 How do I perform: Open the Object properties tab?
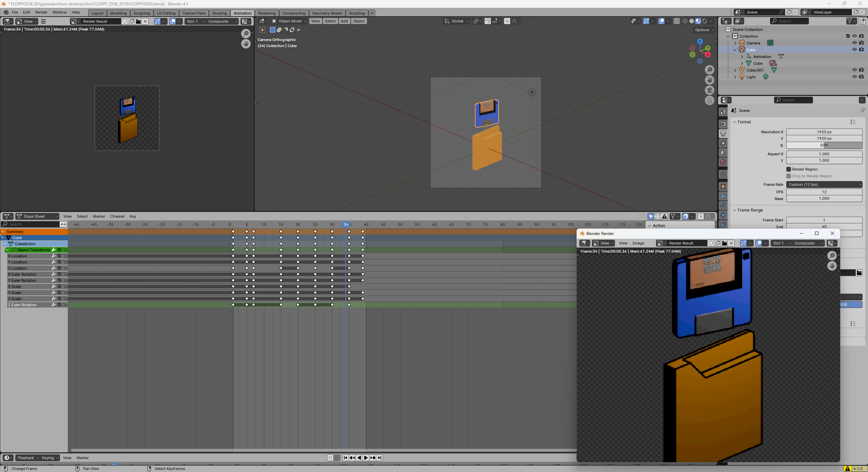(x=723, y=186)
